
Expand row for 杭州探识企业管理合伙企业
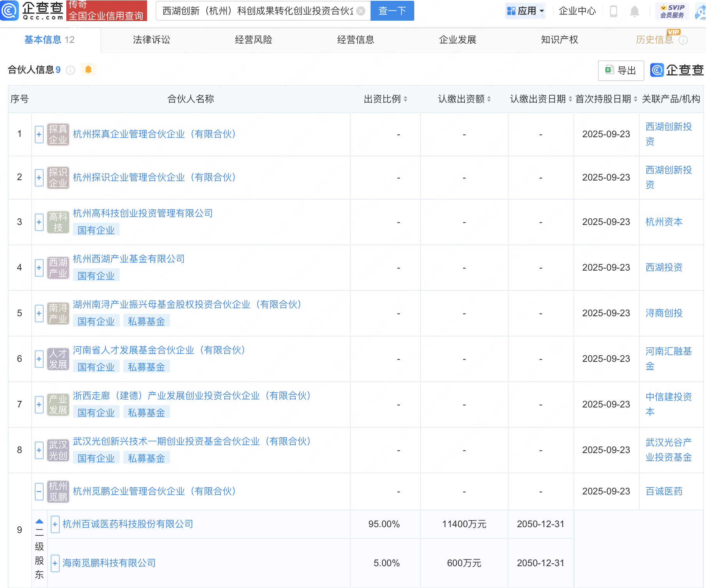[39, 178]
